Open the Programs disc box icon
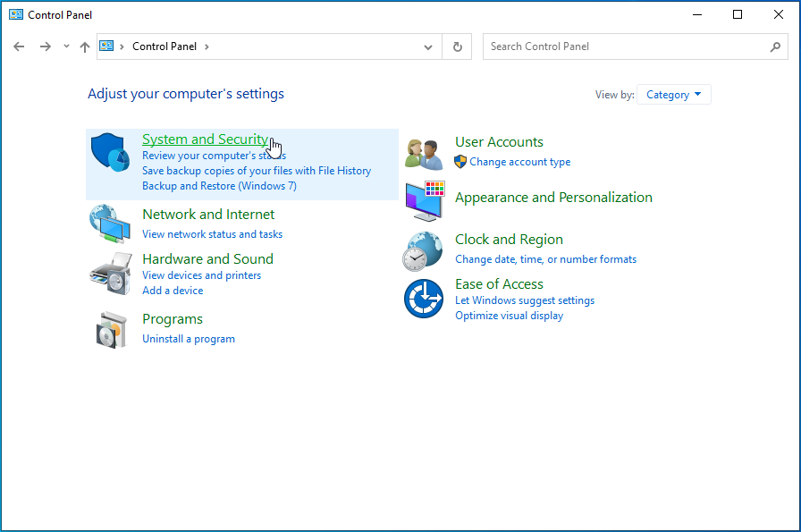 [111, 329]
